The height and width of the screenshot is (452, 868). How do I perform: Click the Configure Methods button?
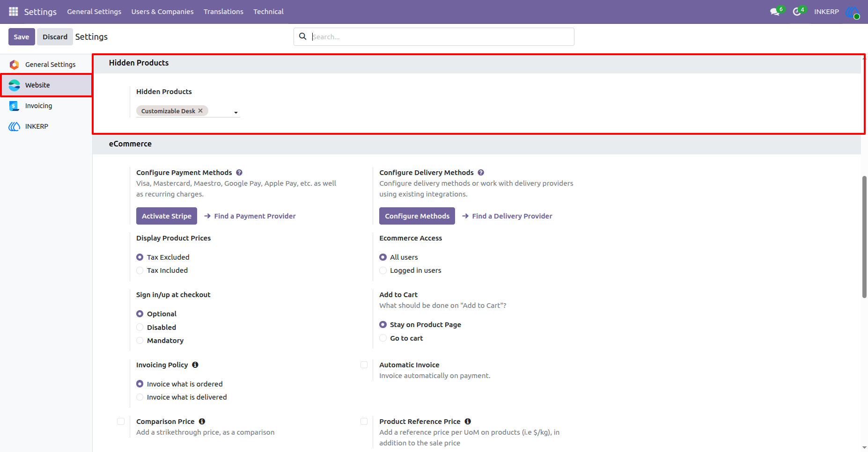[417, 216]
